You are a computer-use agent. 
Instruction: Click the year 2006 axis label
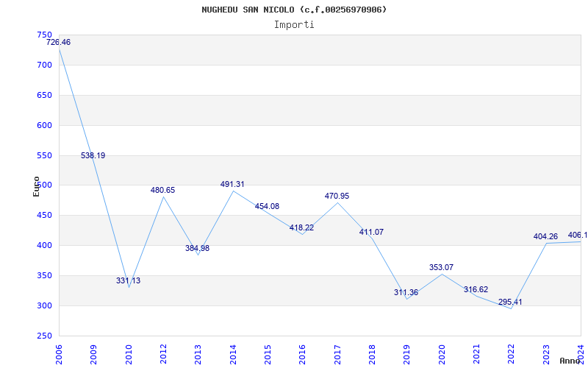pos(59,355)
